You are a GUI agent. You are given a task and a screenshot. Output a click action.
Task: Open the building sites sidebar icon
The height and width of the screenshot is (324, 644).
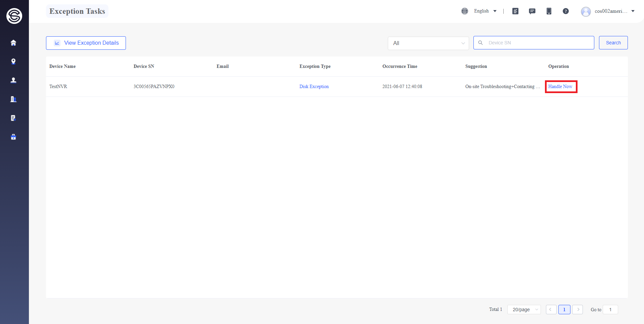coord(13,99)
